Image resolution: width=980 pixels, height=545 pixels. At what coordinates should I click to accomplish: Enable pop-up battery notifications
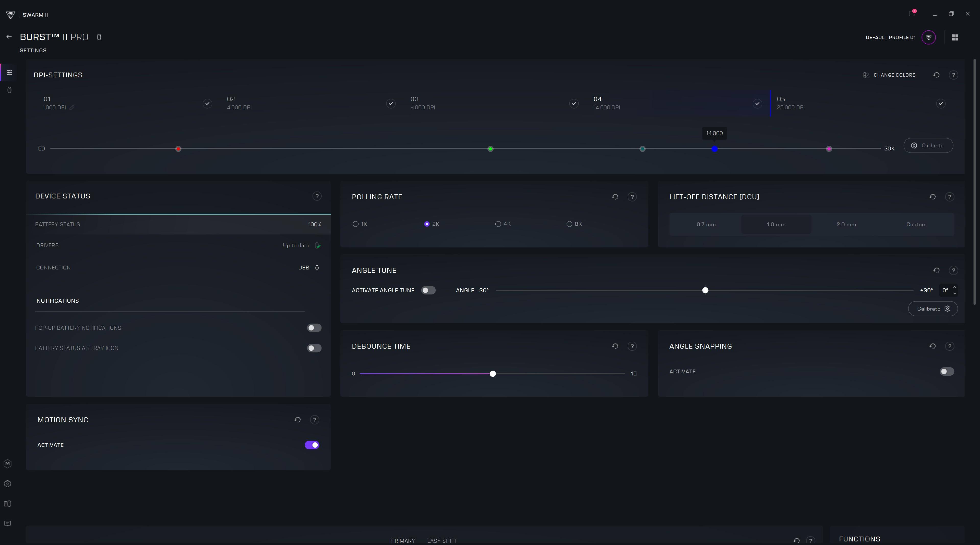tap(314, 328)
